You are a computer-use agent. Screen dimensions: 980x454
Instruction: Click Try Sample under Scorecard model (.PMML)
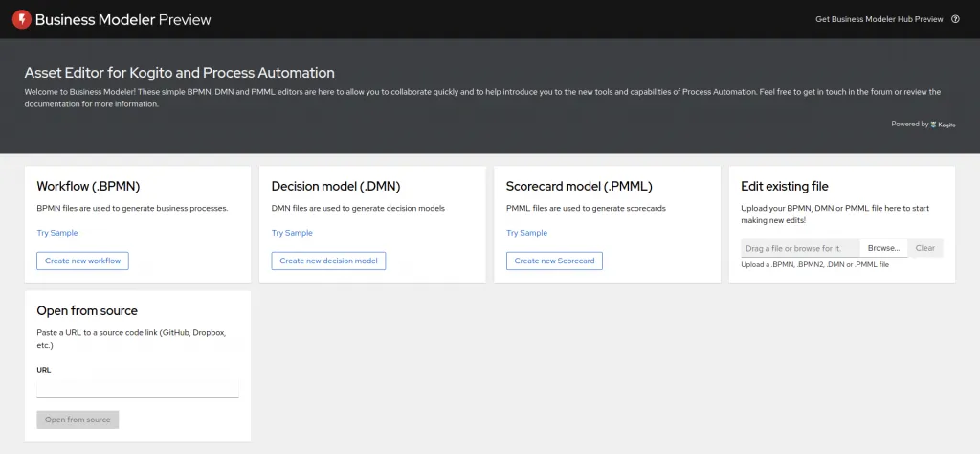coord(527,233)
